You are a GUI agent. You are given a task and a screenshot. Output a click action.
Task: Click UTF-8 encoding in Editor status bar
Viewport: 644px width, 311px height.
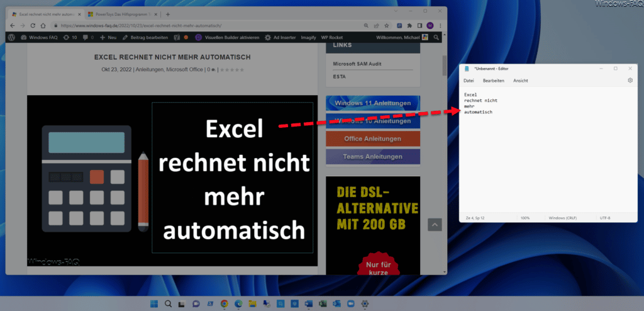[x=604, y=218]
